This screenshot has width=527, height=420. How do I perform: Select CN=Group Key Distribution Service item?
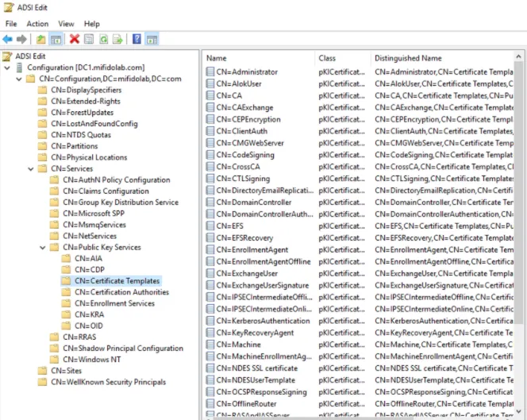pos(121,202)
